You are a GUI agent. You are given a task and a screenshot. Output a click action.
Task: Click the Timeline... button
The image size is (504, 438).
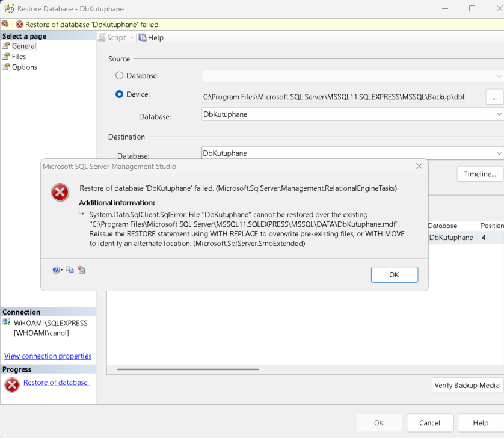pyautogui.click(x=479, y=174)
